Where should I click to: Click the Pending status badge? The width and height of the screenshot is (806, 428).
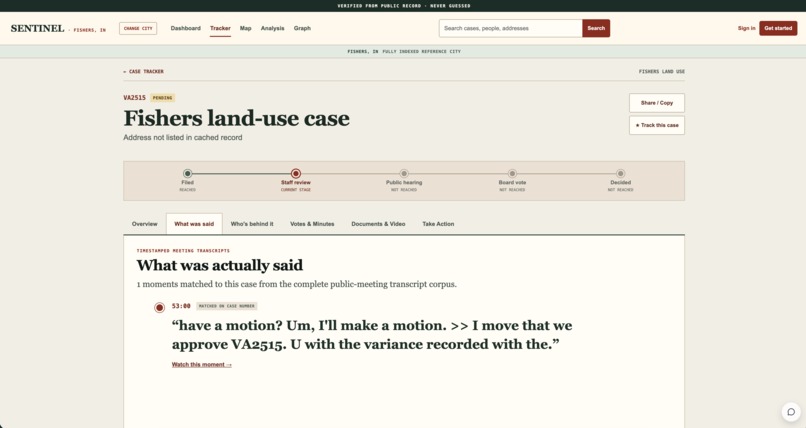pos(162,98)
